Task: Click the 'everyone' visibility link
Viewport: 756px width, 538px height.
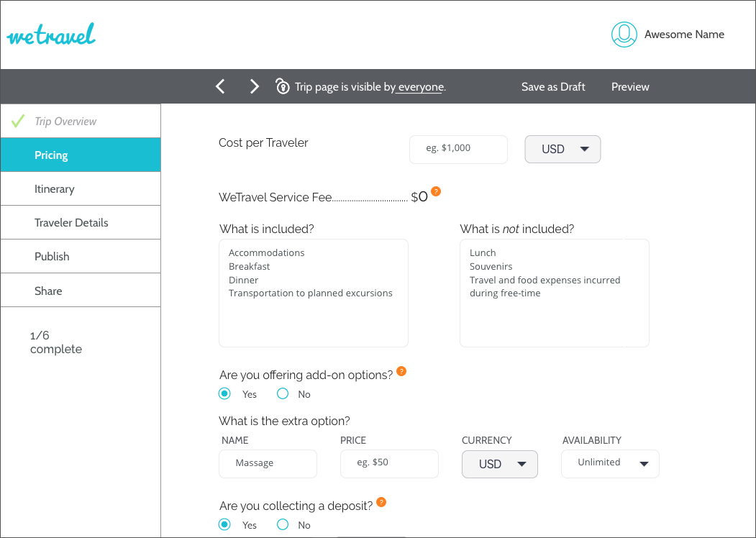Action: pyautogui.click(x=420, y=88)
